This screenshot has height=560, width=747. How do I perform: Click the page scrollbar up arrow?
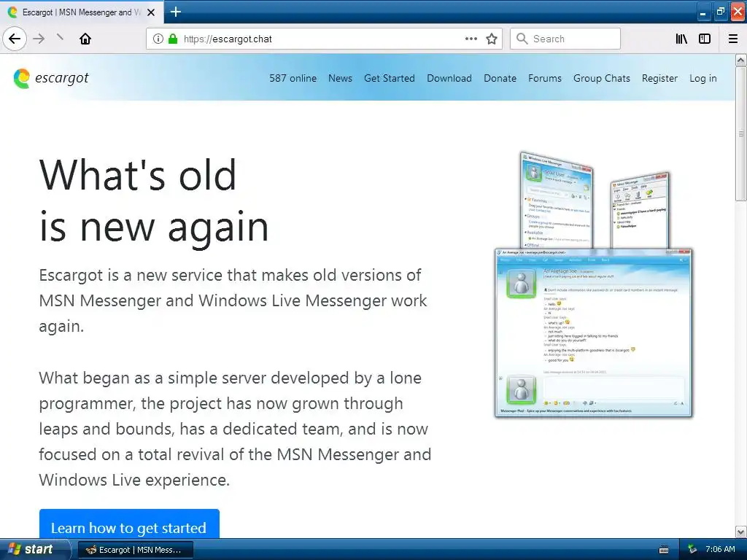(741, 60)
